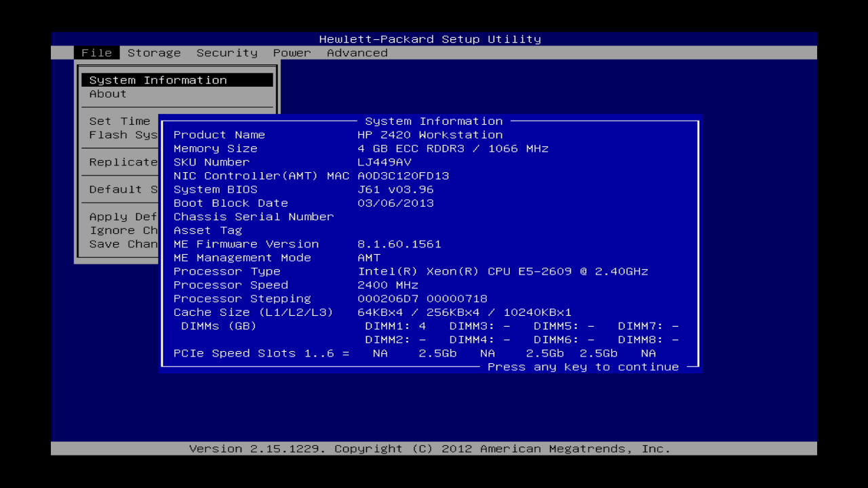Viewport: 868px width, 488px height.
Task: Click the Asset Tag label
Action: point(208,230)
